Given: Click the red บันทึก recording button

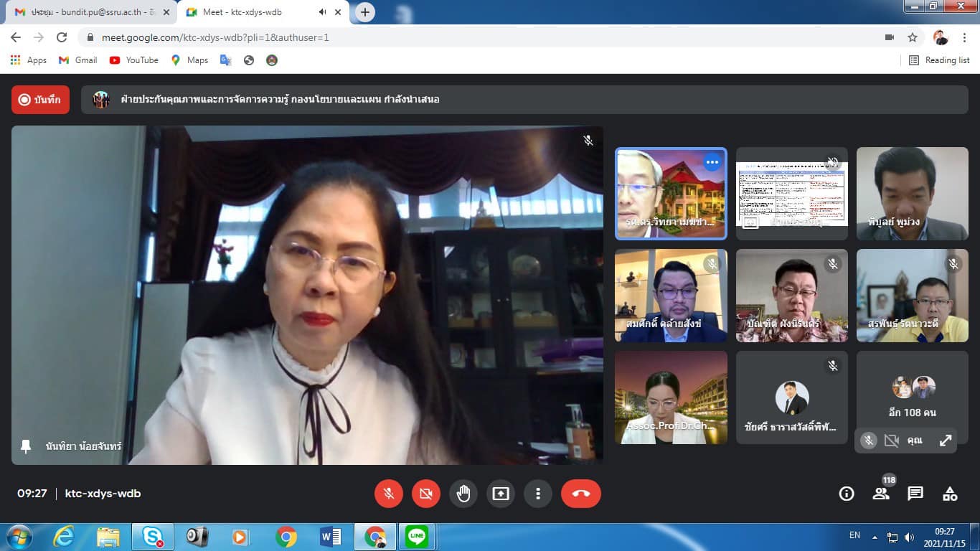Looking at the screenshot, I should pyautogui.click(x=40, y=100).
